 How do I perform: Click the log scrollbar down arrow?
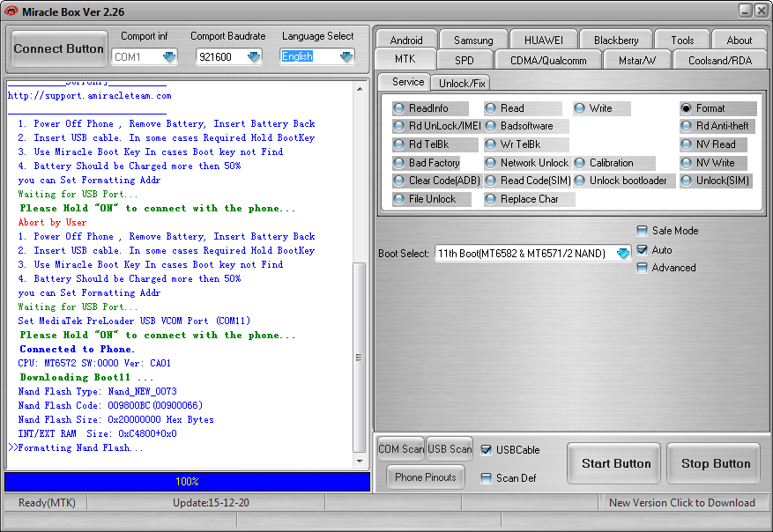point(360,462)
